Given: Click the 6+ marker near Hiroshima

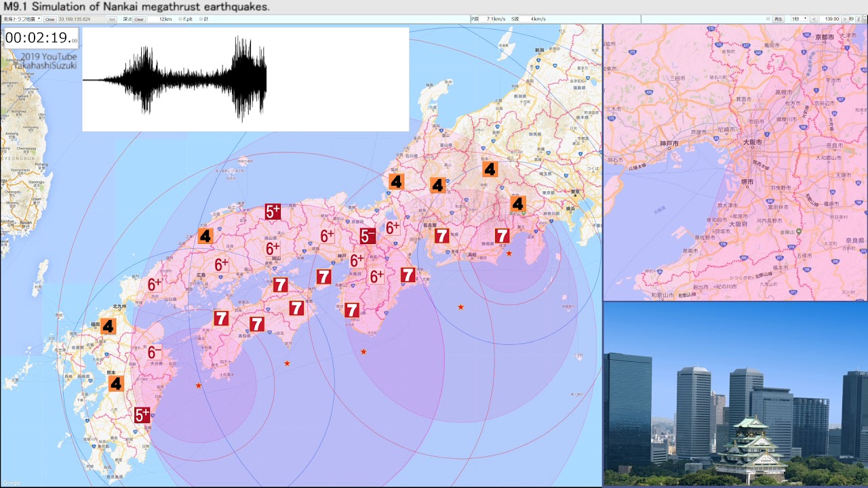Looking at the screenshot, I should click(x=221, y=265).
